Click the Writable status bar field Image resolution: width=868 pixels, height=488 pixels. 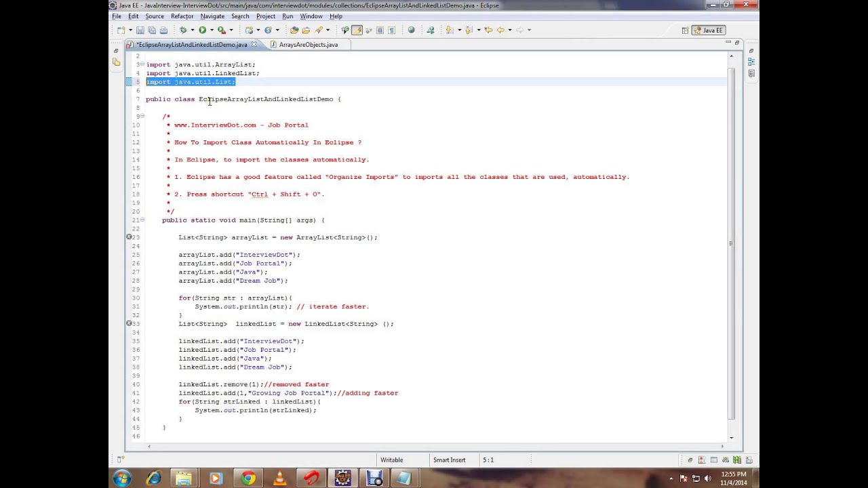coord(392,460)
